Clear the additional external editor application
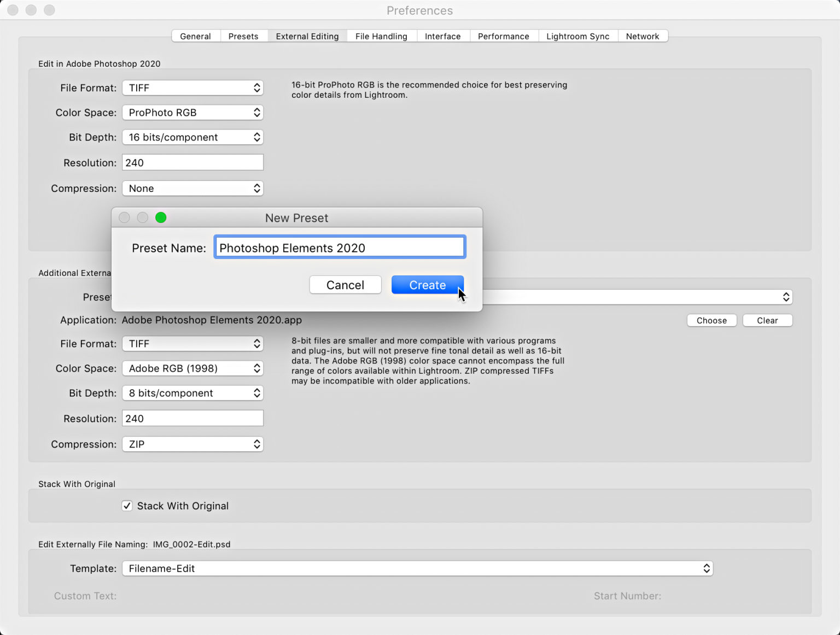Screen dimensions: 840x635 pyautogui.click(x=767, y=320)
